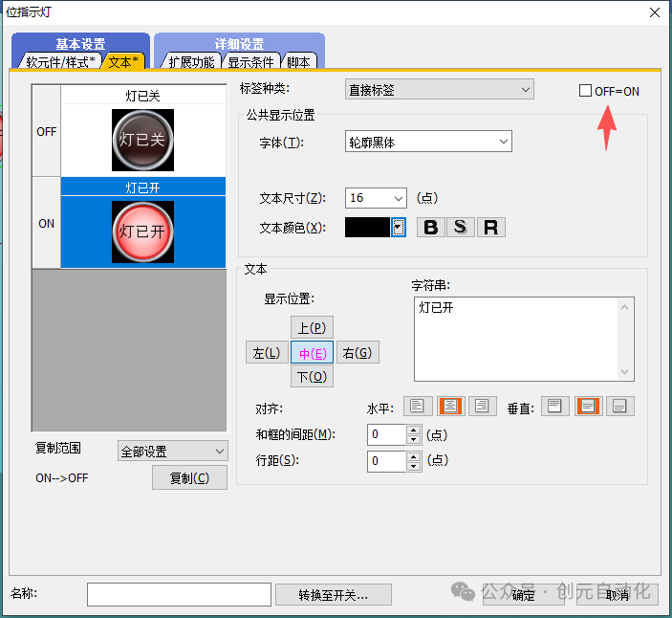Enable the OFF=ON checkbox
Screen dimensions: 672x618
(585, 91)
